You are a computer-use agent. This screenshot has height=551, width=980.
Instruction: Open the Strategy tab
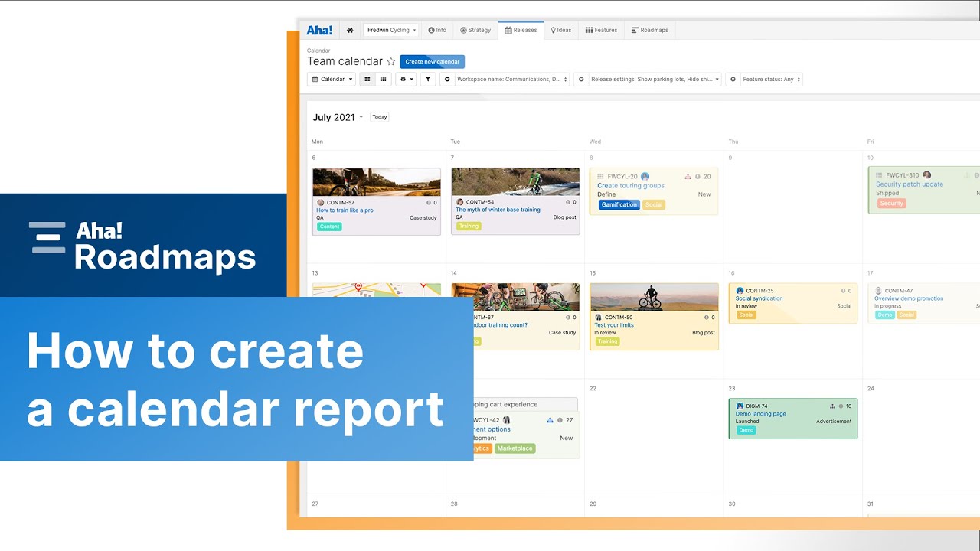[x=475, y=30]
